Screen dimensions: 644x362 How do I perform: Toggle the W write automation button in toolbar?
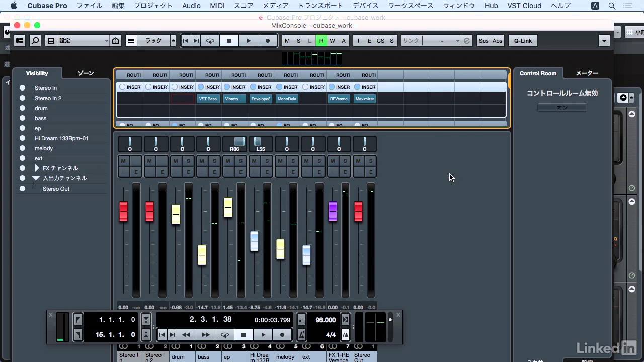(333, 41)
